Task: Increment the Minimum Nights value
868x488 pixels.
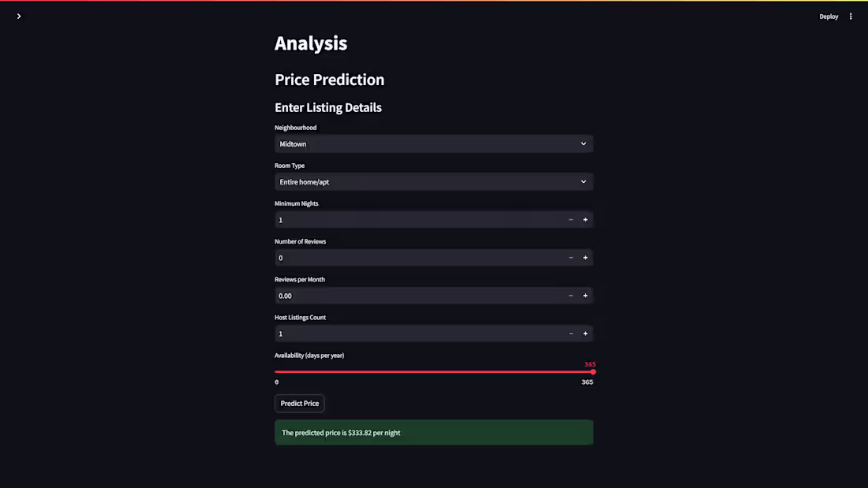Action: 585,219
